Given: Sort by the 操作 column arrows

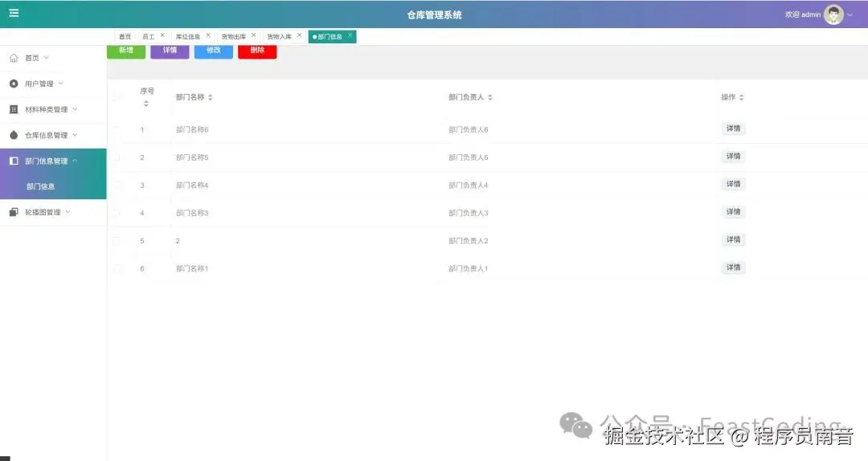Looking at the screenshot, I should point(741,97).
